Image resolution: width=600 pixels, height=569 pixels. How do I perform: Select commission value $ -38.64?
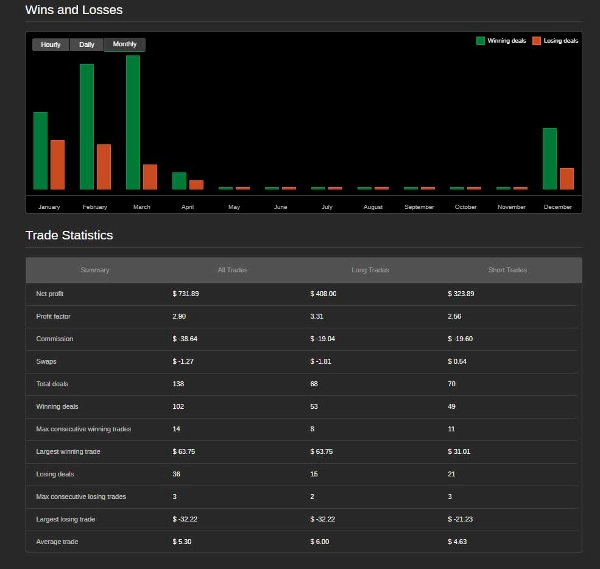(x=185, y=339)
